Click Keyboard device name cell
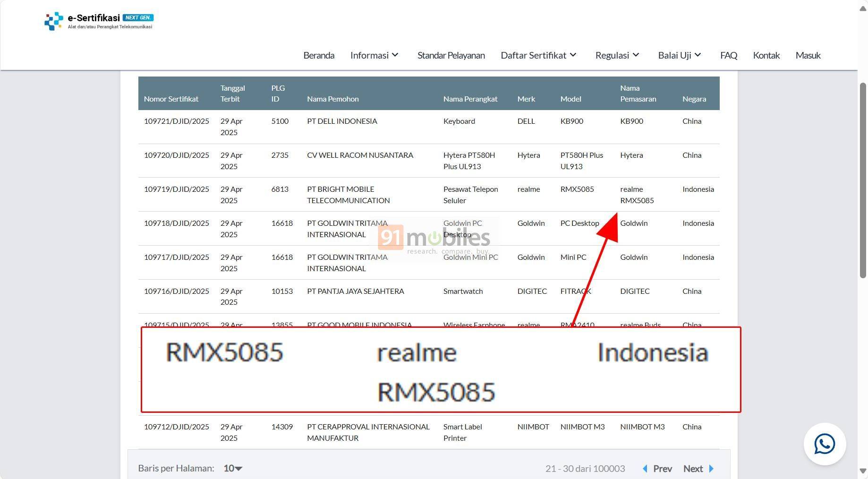The height and width of the screenshot is (479, 868). 459,121
